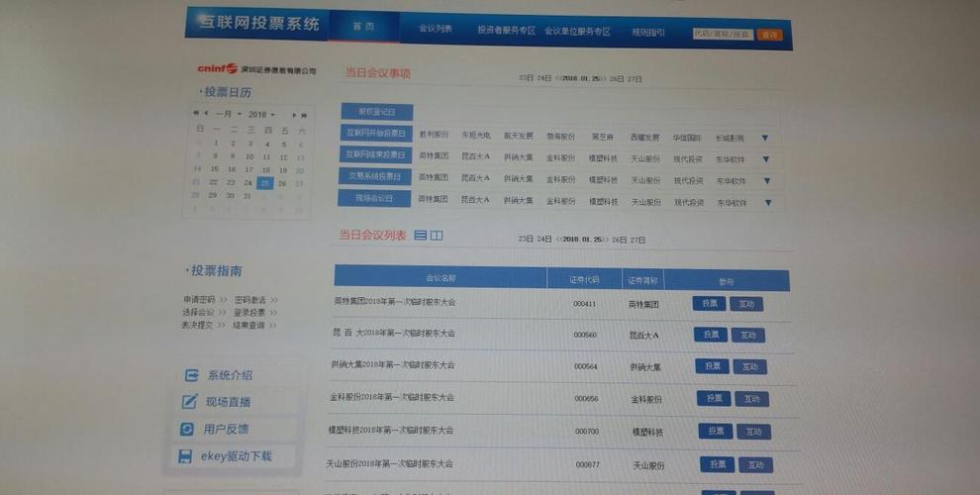Open the 2018 year dropdown
The height and width of the screenshot is (495, 980).
click(x=261, y=115)
